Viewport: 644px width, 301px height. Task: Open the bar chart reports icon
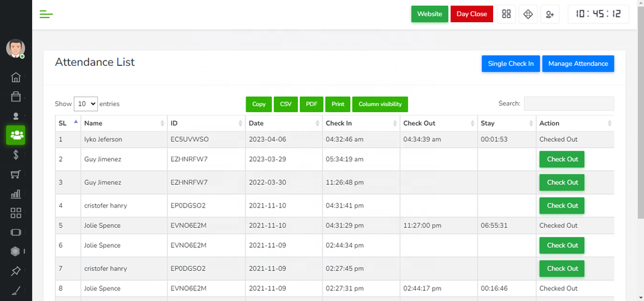pyautogui.click(x=16, y=194)
